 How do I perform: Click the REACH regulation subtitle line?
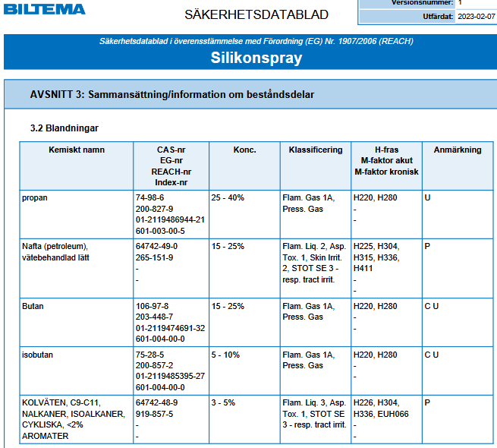(256, 41)
